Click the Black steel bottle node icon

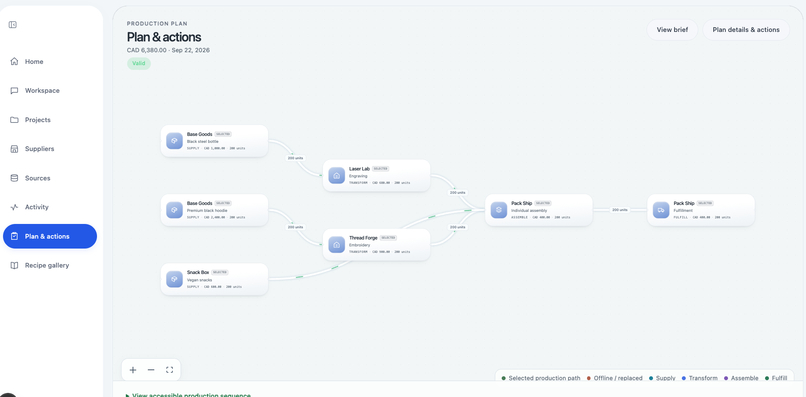pos(174,141)
